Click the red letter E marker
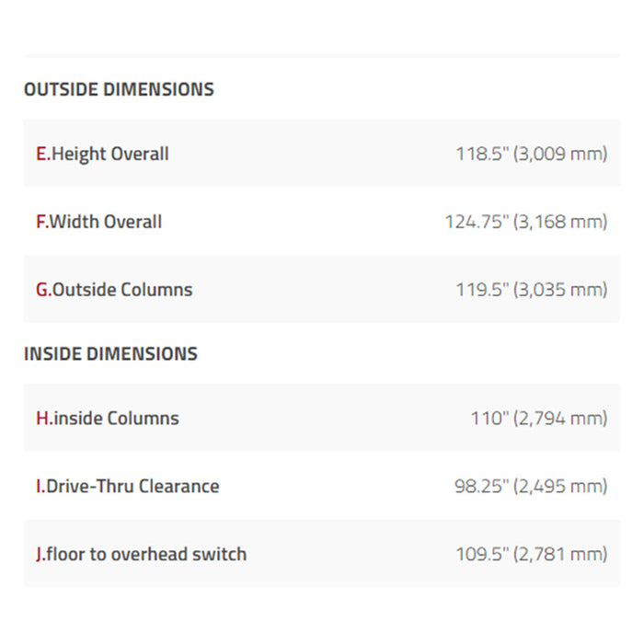This screenshot has height=644, width=644. point(43,154)
